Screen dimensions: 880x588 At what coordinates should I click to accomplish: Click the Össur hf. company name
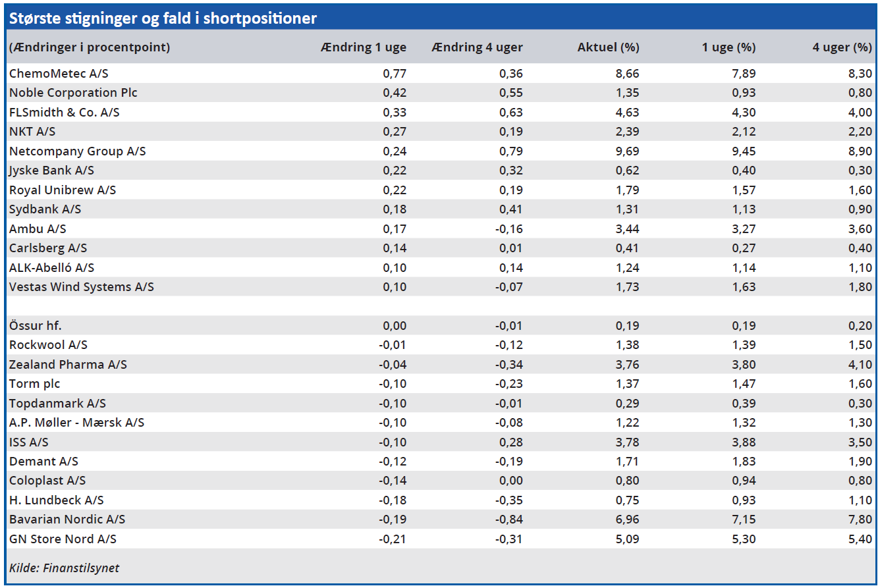[36, 326]
